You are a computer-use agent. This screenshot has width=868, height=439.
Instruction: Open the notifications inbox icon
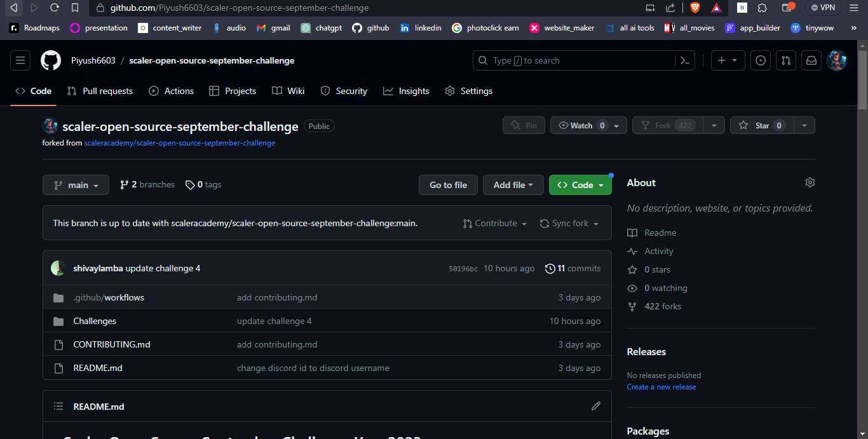point(811,60)
